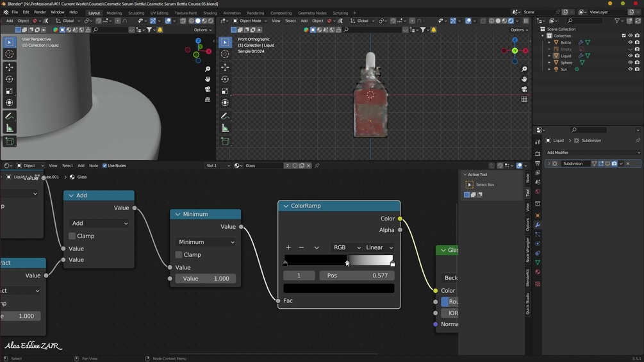Click Options button in left viewport
644x362 pixels.
coord(203,30)
